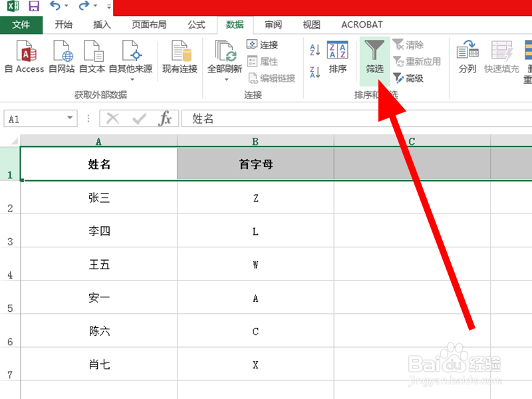Switch to the ACROBAT ribbon tab
This screenshot has width=532, height=399.
click(361, 25)
